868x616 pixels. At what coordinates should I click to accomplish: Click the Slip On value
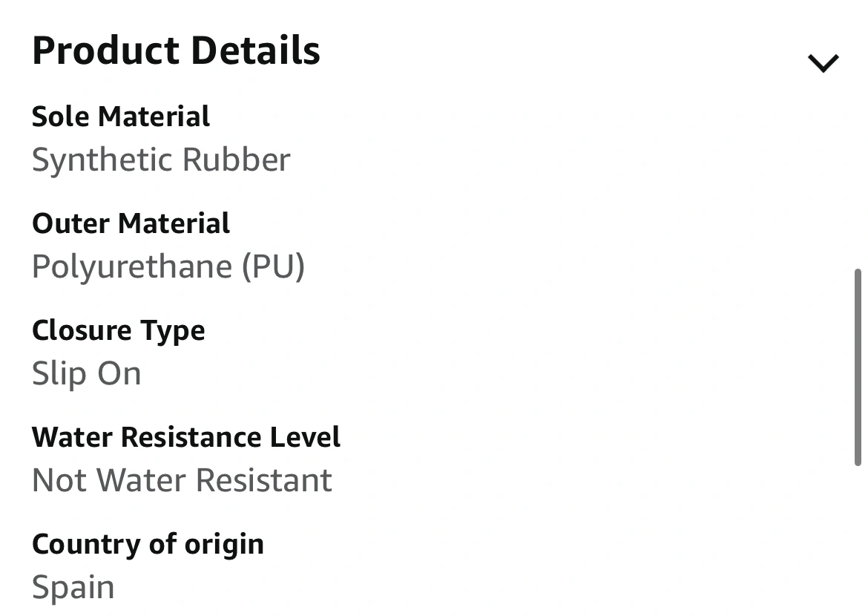point(87,374)
